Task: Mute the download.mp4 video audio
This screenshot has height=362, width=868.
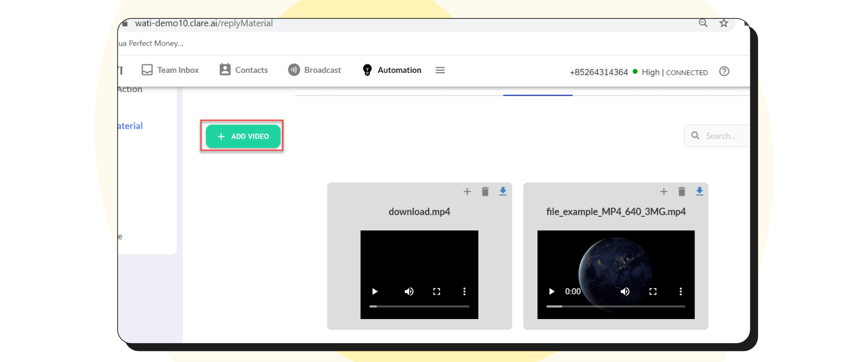Action: click(x=409, y=292)
